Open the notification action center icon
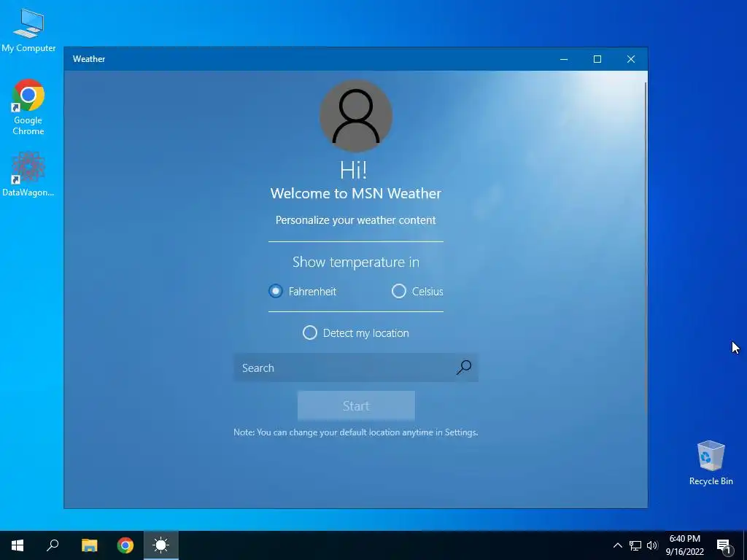 pos(724,546)
